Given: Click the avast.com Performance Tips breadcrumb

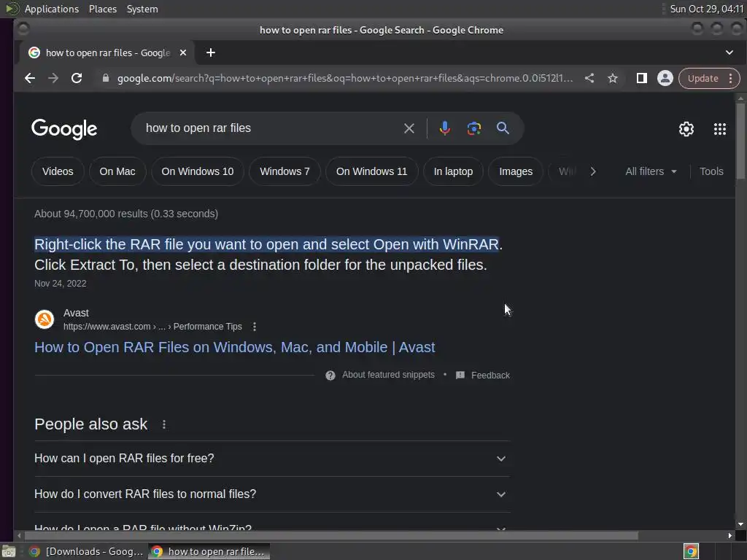Looking at the screenshot, I should 152,327.
